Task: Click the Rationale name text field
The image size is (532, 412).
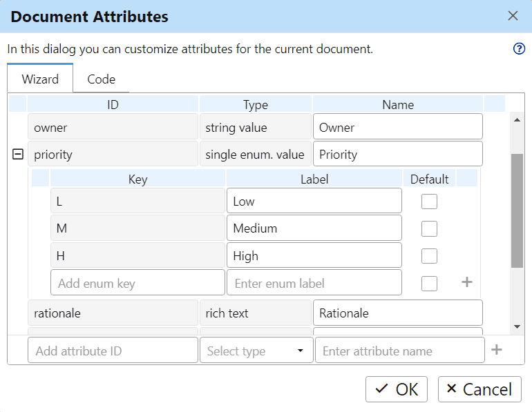Action: (x=397, y=313)
